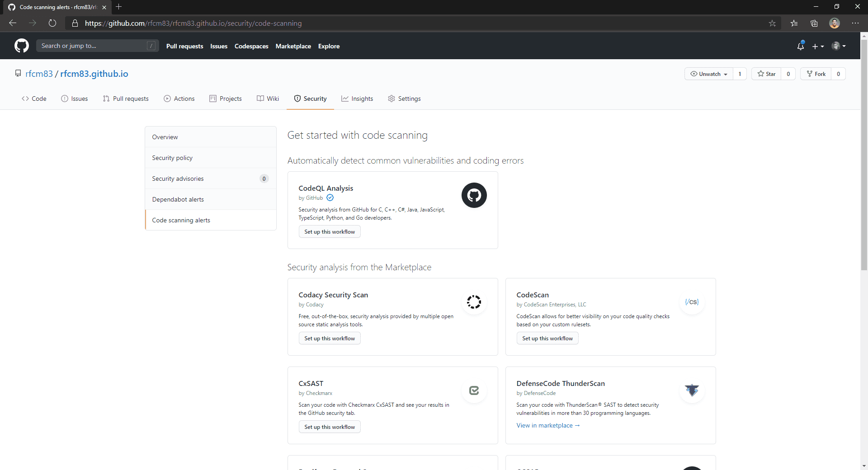Screen dimensions: 868x470
Task: Open browser collections
Action: pyautogui.click(x=814, y=23)
